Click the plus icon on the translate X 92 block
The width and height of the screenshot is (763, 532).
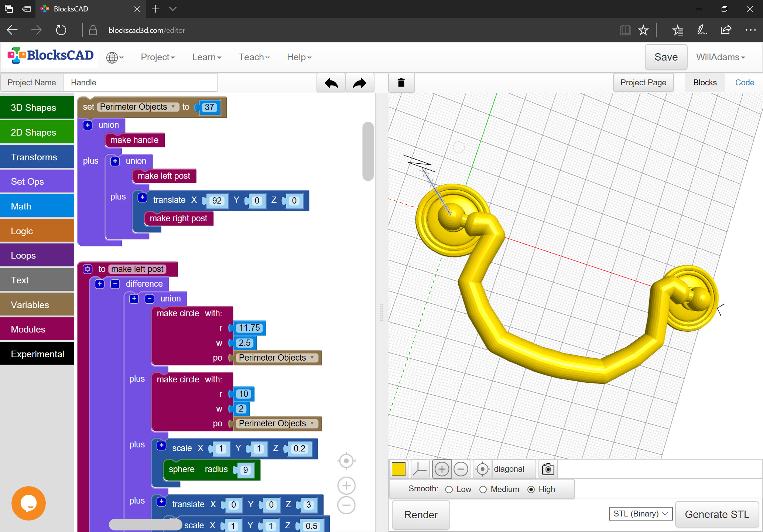click(143, 197)
